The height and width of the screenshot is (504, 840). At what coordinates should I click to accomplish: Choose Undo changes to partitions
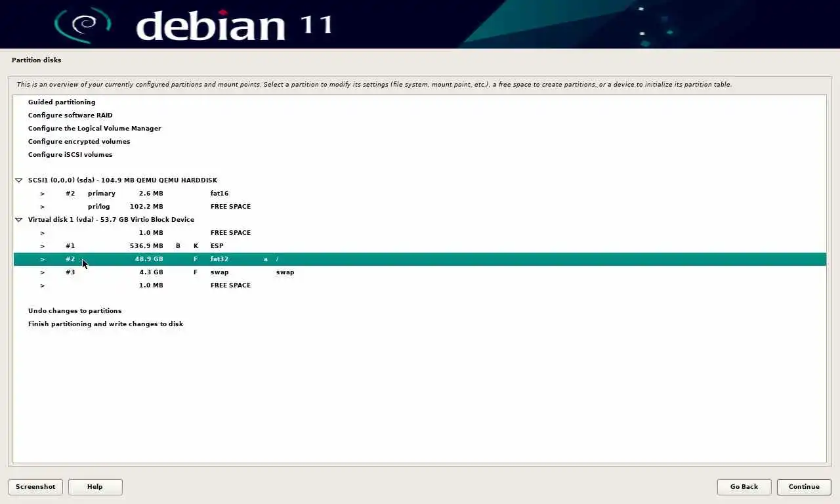[420, 311]
